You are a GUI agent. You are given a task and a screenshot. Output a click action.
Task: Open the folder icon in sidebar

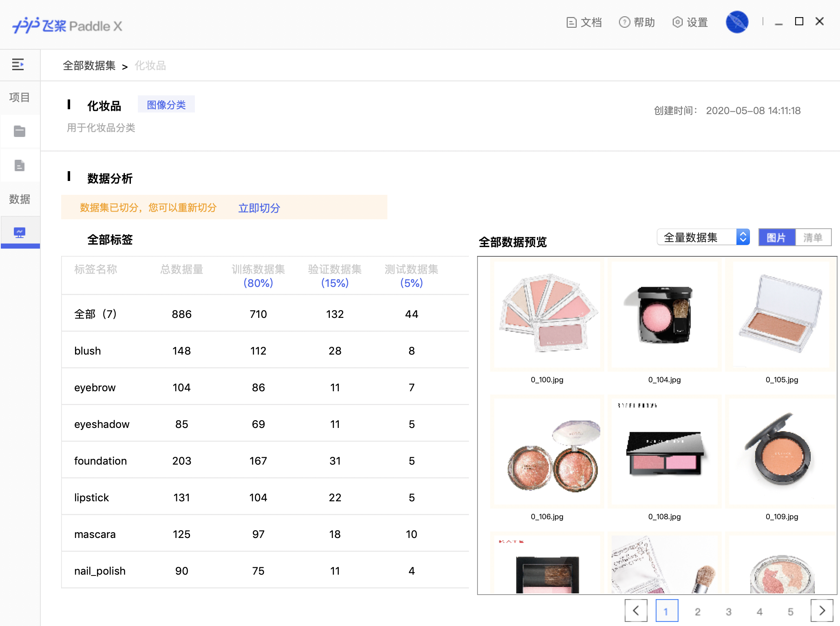click(20, 131)
